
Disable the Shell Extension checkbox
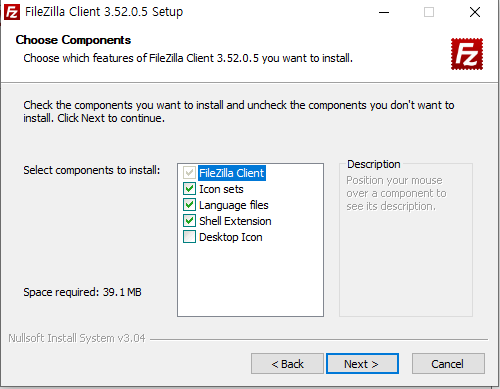[x=189, y=221]
